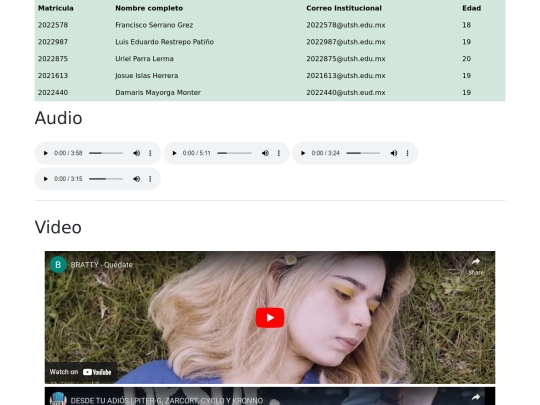Click the name Uriel Parra Lerma
Screen dimensions: 540x405
tap(144, 59)
